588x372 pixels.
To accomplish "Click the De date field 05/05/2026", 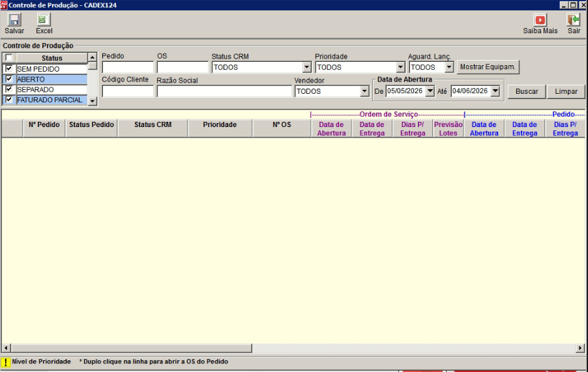I will 405,91.
